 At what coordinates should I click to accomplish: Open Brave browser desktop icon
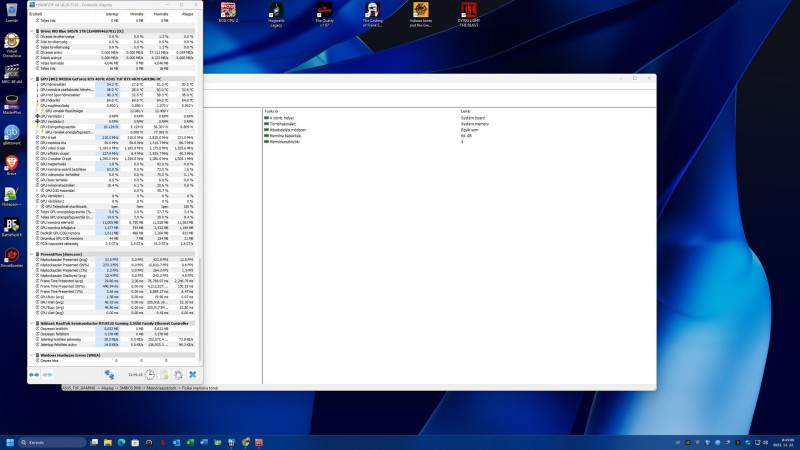pyautogui.click(x=12, y=161)
